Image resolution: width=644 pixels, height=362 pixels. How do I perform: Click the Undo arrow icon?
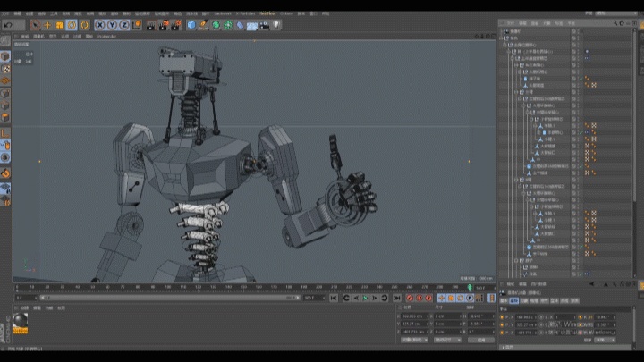[x=7, y=25]
